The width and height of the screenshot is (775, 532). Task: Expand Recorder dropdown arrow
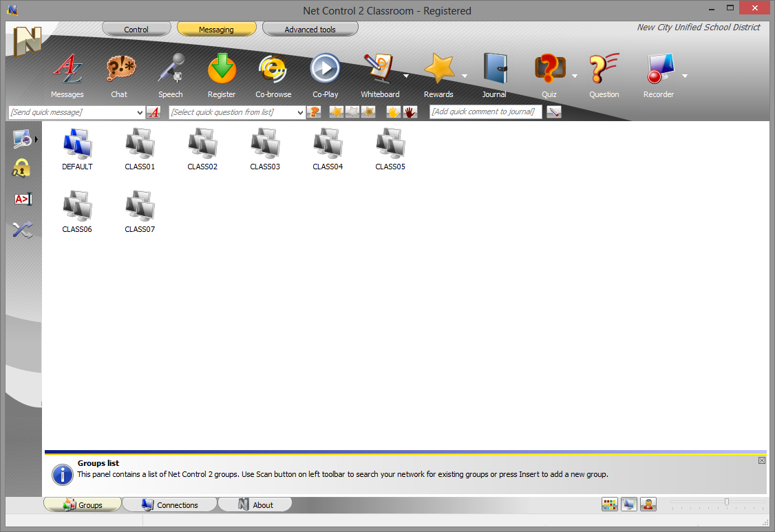pos(685,76)
